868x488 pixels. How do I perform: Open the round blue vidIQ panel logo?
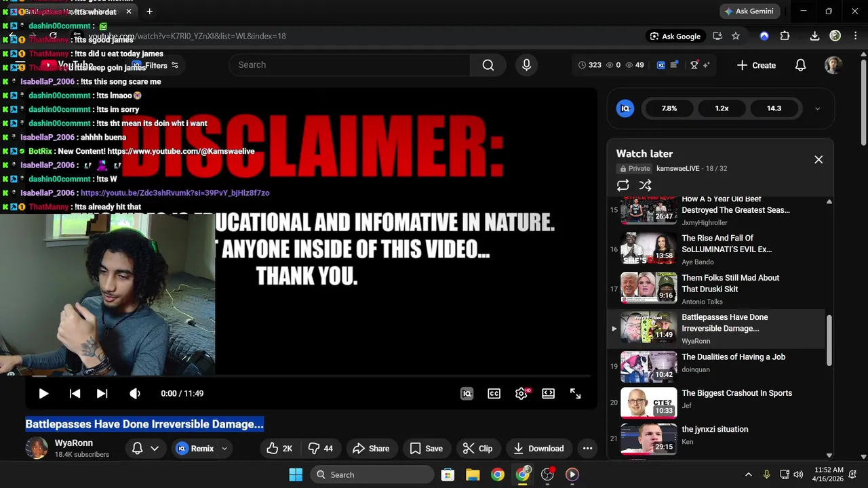point(625,108)
